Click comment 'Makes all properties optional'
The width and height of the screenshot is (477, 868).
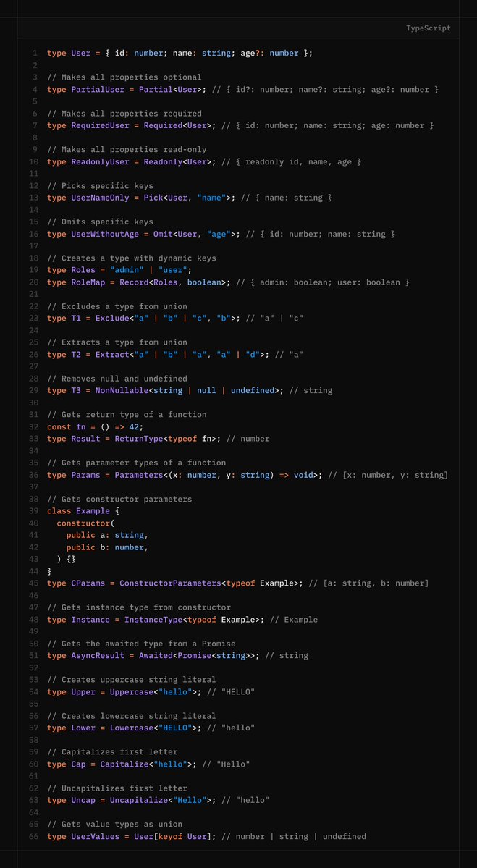124,77
